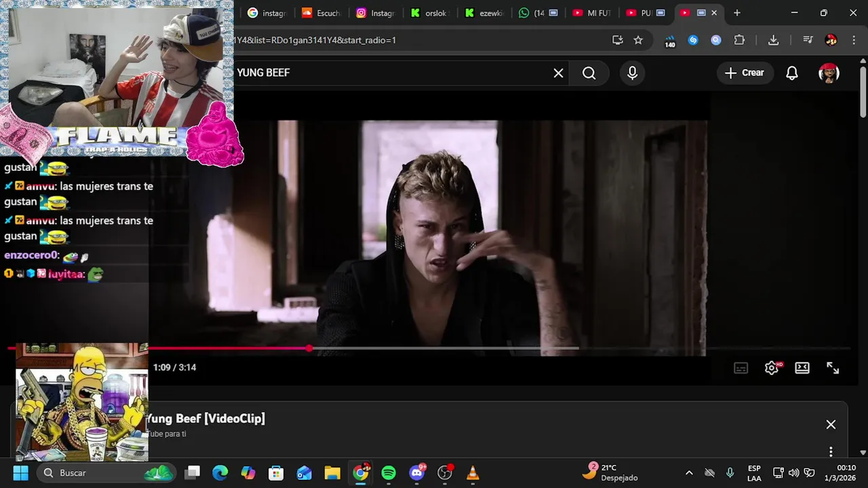Open Outlook from the taskbar
868x488 pixels.
304,473
